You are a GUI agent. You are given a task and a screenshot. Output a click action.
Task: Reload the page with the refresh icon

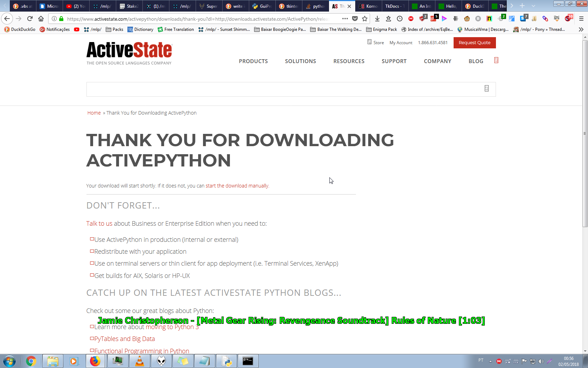click(30, 19)
